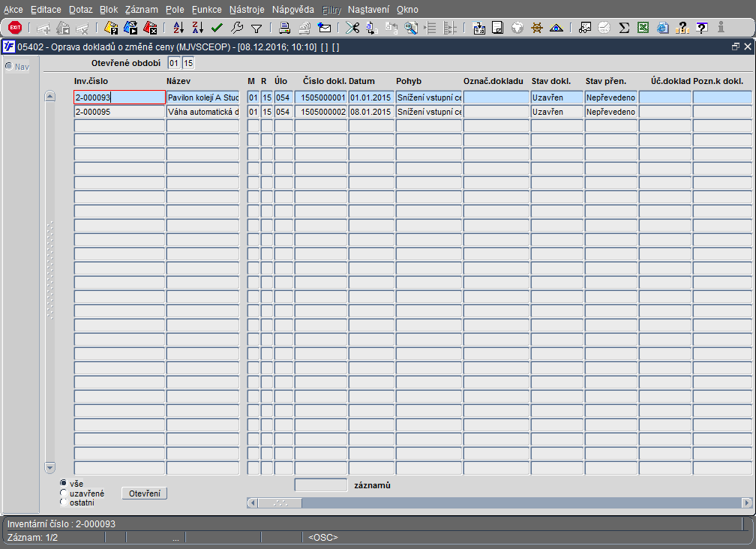Image resolution: width=756 pixels, height=549 pixels.
Task: Open the Nápověda menu
Action: [x=292, y=10]
